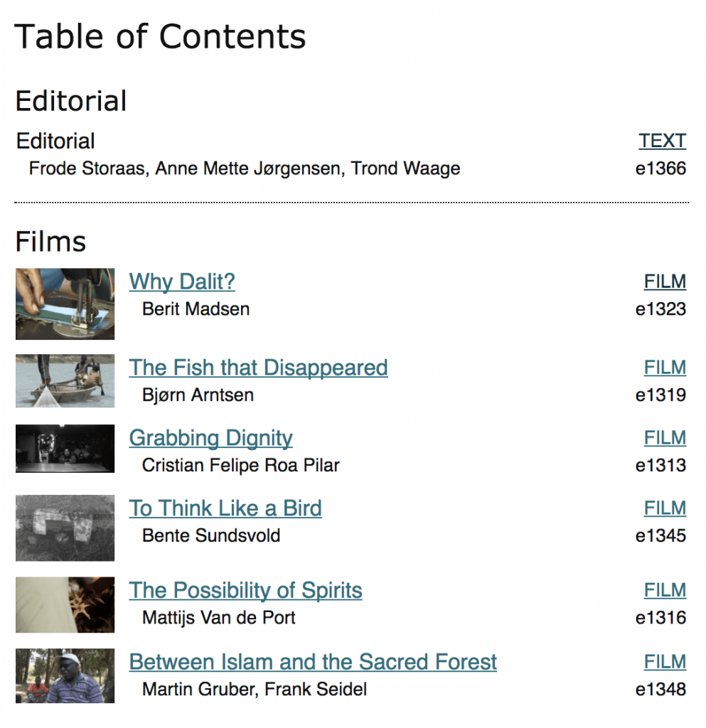Click the Editorial entry title text
The image size is (706, 728).
point(55,141)
